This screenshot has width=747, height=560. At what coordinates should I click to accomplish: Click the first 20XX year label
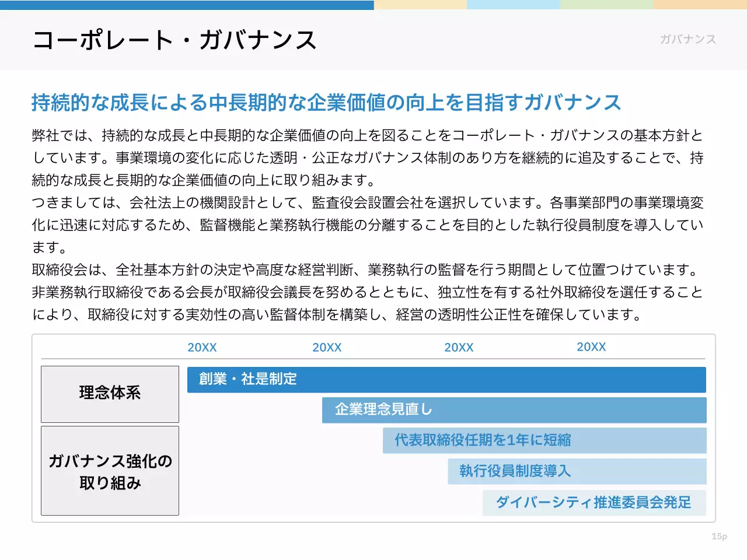click(x=202, y=347)
